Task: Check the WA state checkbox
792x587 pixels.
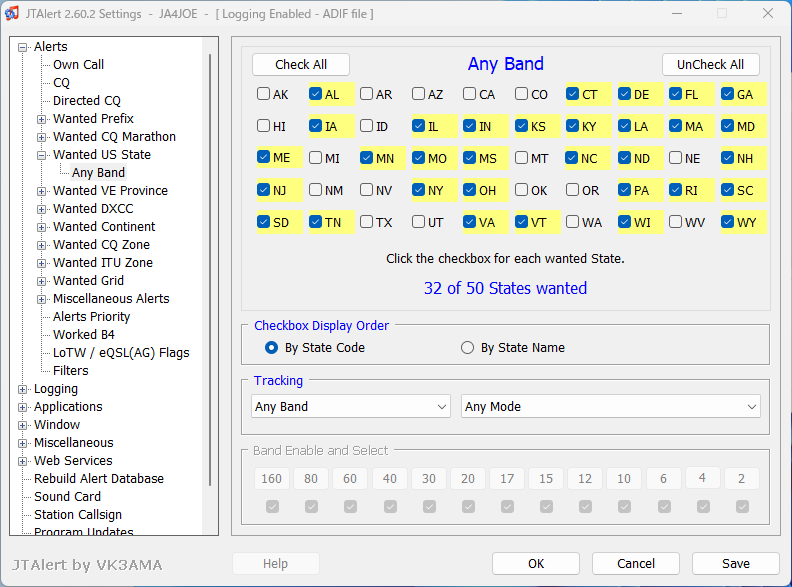Action: pos(572,222)
